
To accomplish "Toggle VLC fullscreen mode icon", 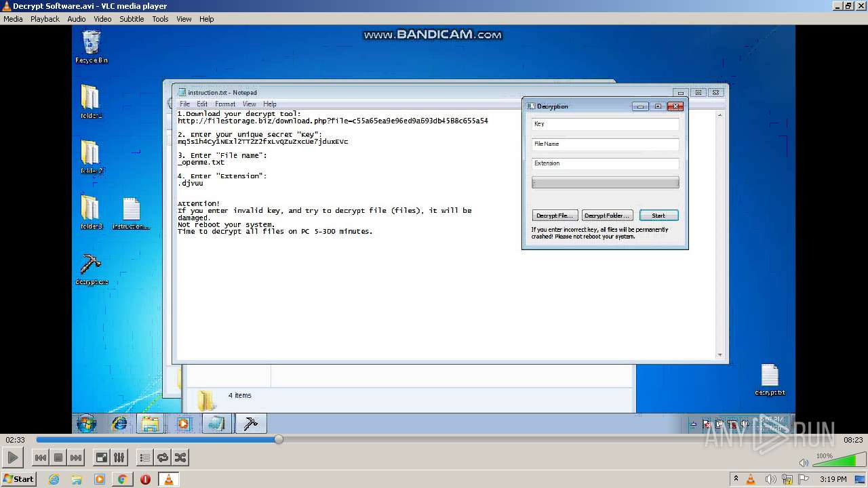I will pos(101,457).
